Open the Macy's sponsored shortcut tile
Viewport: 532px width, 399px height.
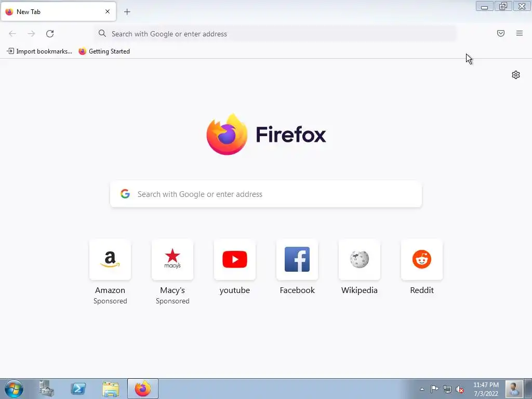172,260
